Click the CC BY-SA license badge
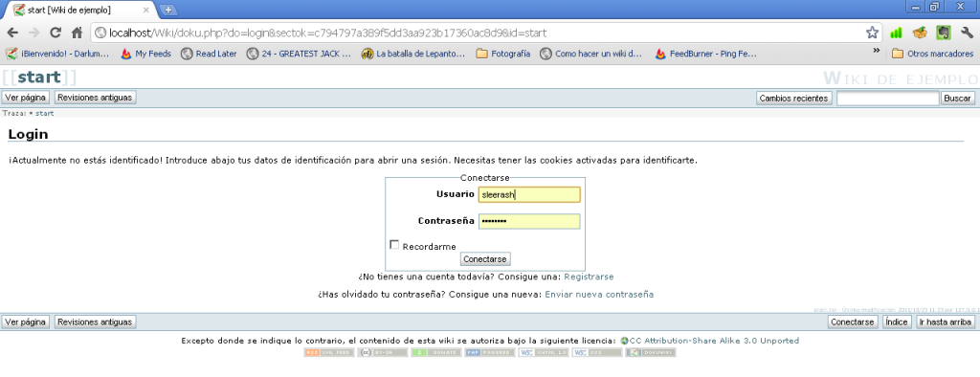The width and height of the screenshot is (980, 377). [383, 353]
